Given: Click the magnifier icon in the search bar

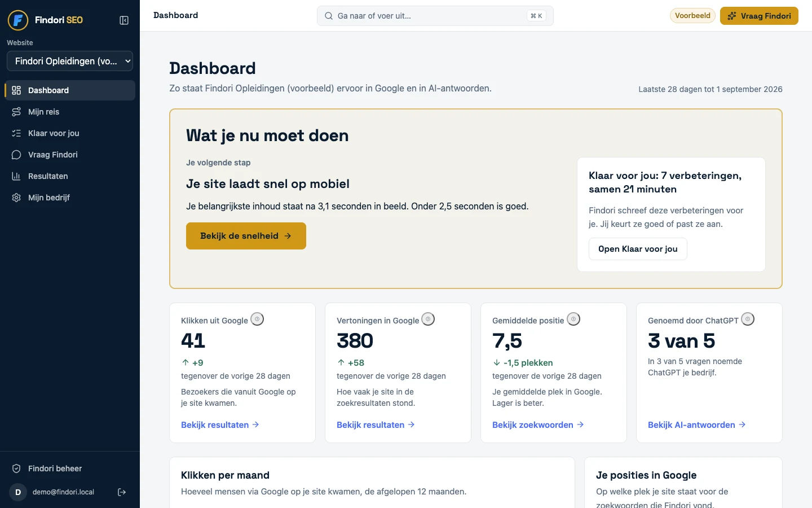Looking at the screenshot, I should 329,16.
